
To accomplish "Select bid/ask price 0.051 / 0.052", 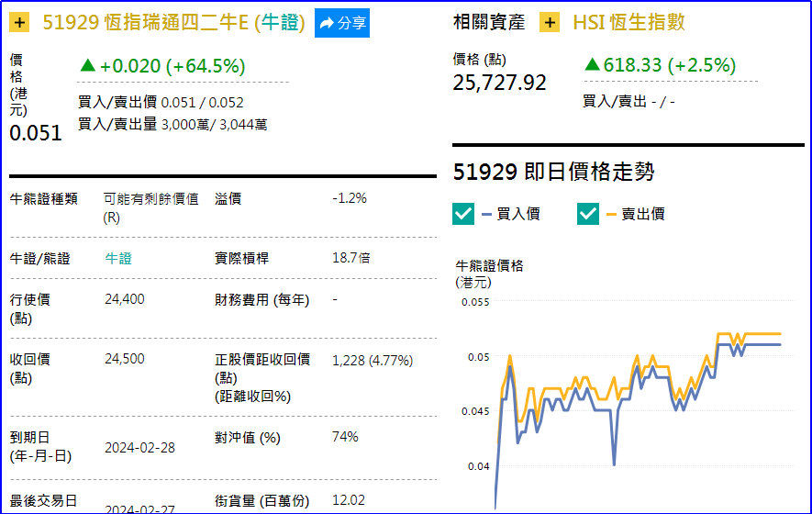I will pos(202,103).
